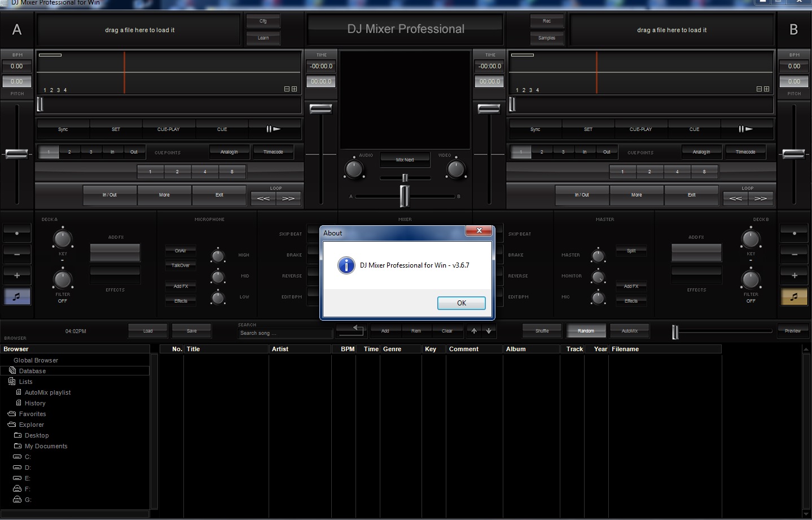Image resolution: width=812 pixels, height=520 pixels.
Task: Toggle AutoMix mode
Action: coord(630,331)
